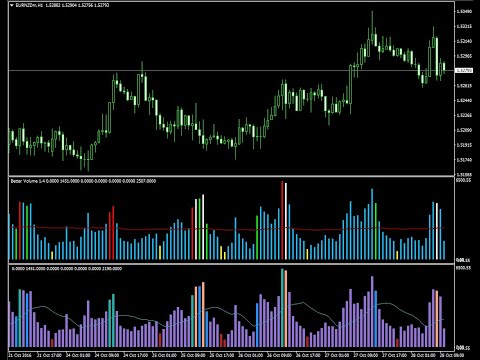This screenshot has width=480, height=360.
Task: Select the tallest teal bar in bottom pane
Action: [x=282, y=308]
